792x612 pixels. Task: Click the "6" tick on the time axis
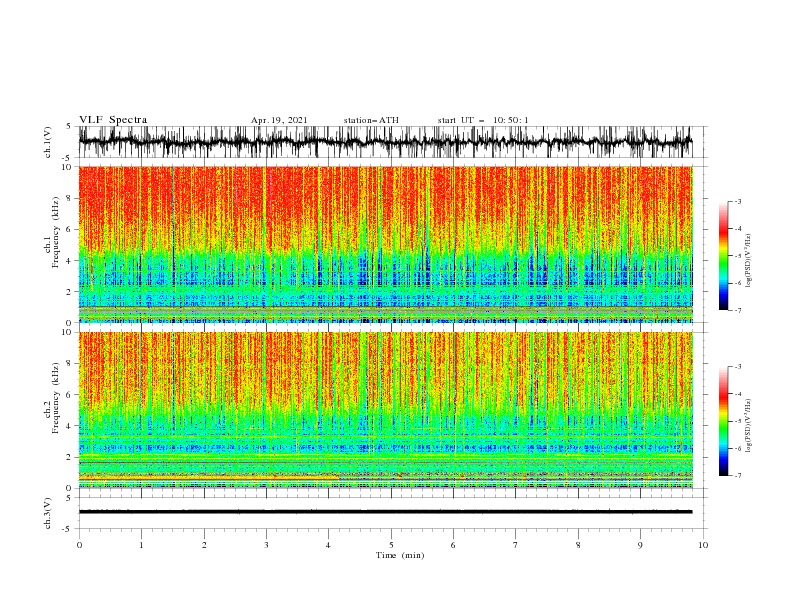[x=453, y=545]
